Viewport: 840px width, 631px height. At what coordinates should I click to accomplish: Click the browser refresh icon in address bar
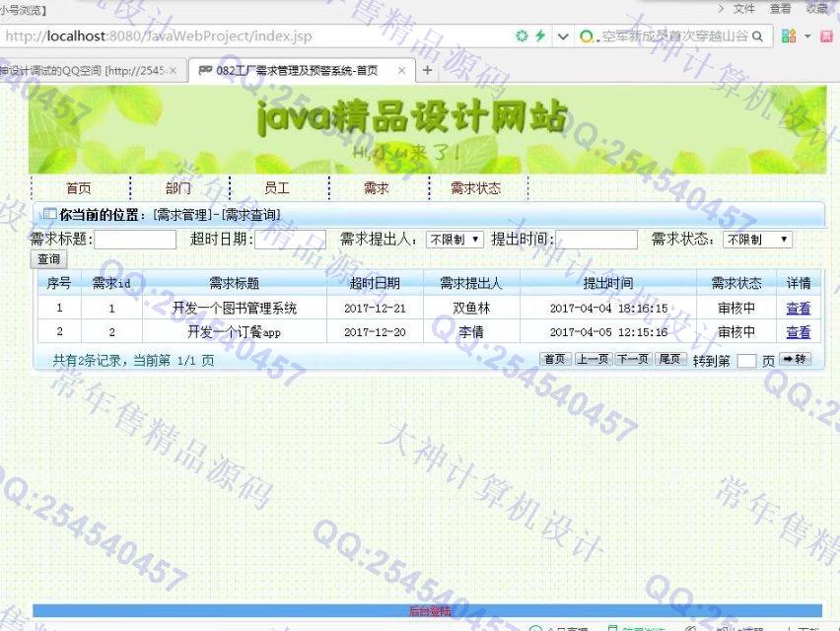[522, 35]
